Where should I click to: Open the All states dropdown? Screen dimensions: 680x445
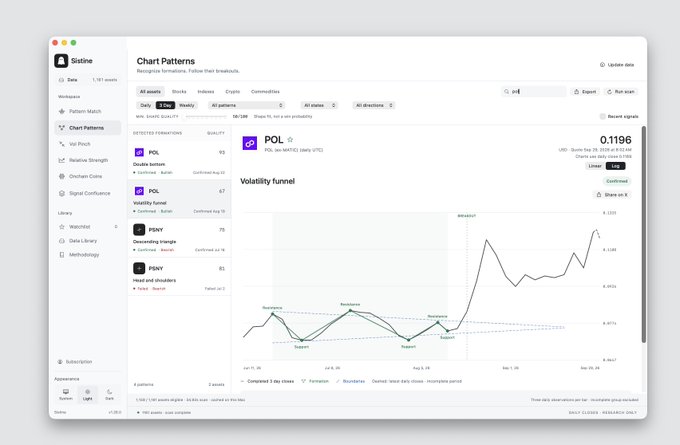click(319, 105)
